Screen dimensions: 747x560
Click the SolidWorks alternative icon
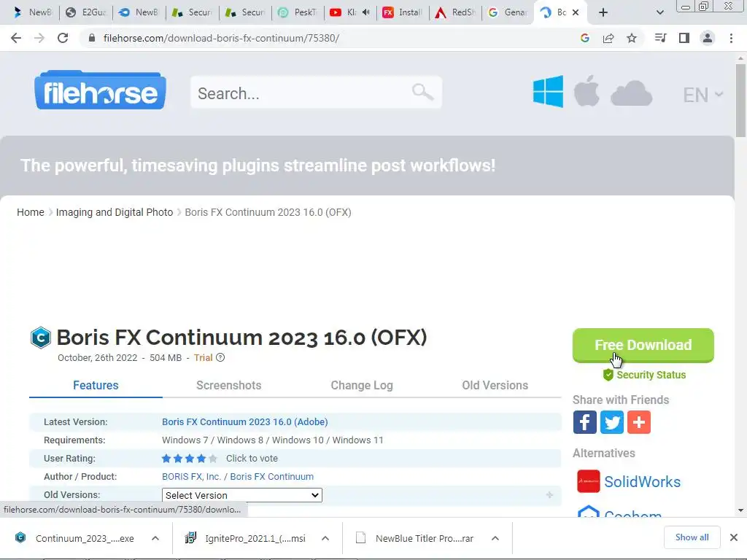point(589,481)
